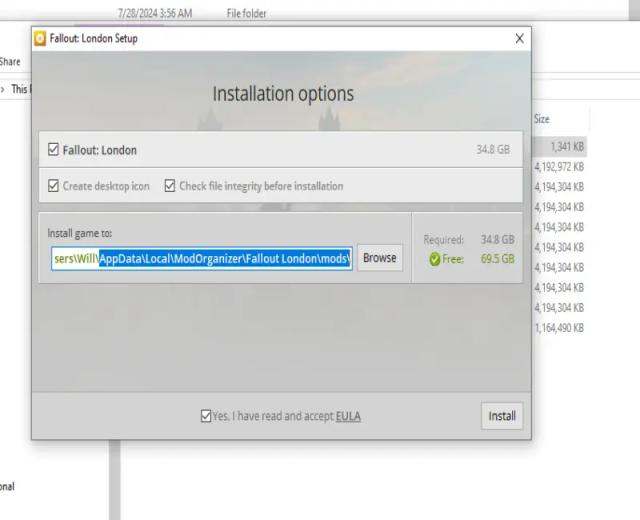Click Browse to choose install folder
Image resolution: width=640 pixels, height=520 pixels.
click(x=380, y=258)
